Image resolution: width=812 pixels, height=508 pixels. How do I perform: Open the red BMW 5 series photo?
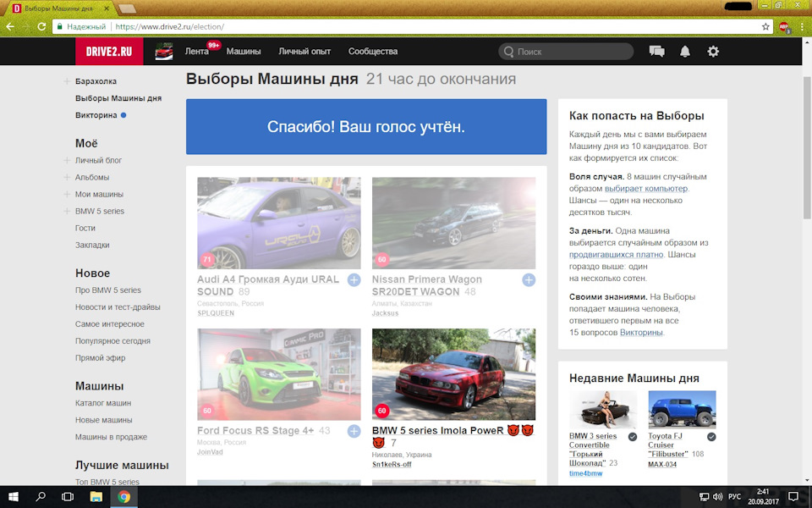point(453,374)
